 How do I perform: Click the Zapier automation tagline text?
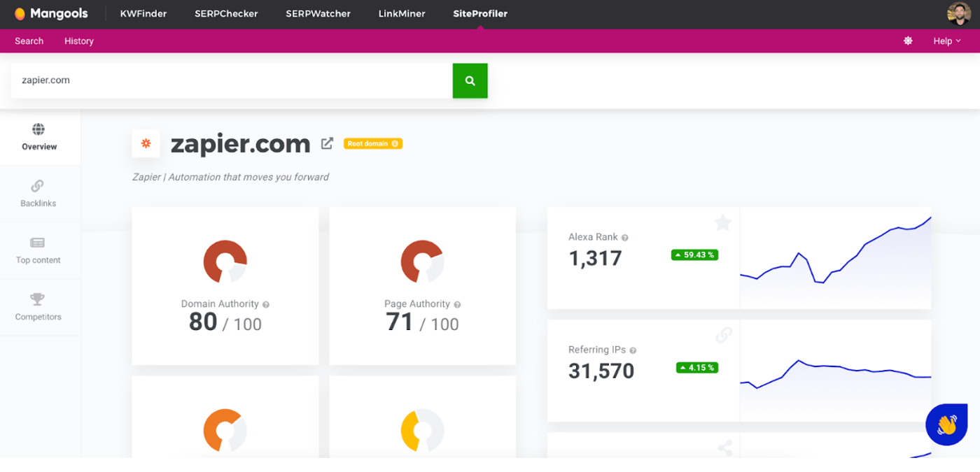[230, 178]
